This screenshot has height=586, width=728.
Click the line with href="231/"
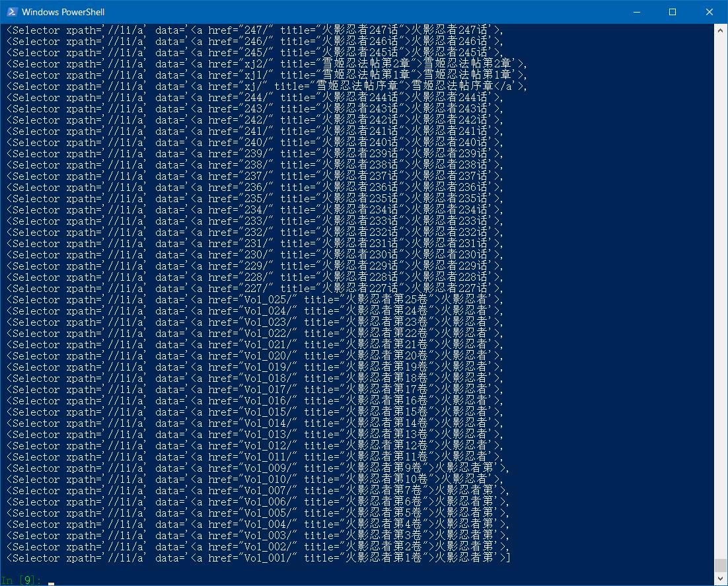(x=255, y=243)
